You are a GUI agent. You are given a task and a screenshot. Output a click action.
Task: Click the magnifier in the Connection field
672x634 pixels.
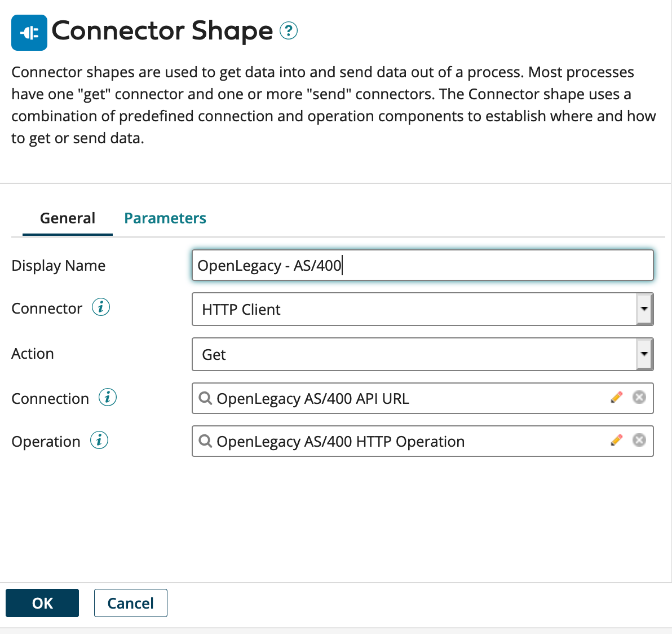205,398
